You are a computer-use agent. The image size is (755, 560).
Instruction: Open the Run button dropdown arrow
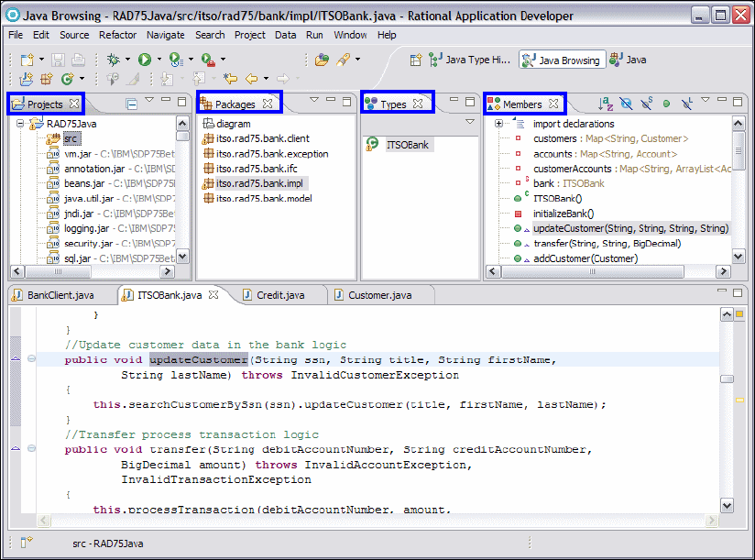[159, 60]
